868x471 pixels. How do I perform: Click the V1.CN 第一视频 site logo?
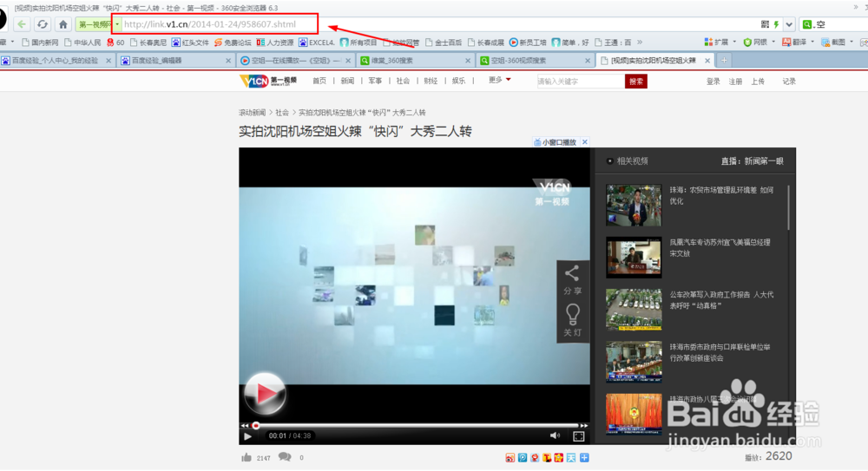tap(268, 82)
